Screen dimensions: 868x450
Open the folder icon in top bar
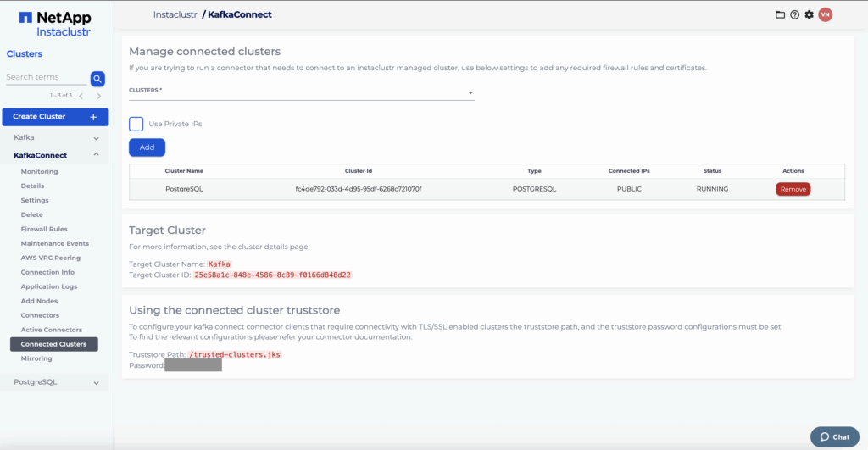coord(781,14)
